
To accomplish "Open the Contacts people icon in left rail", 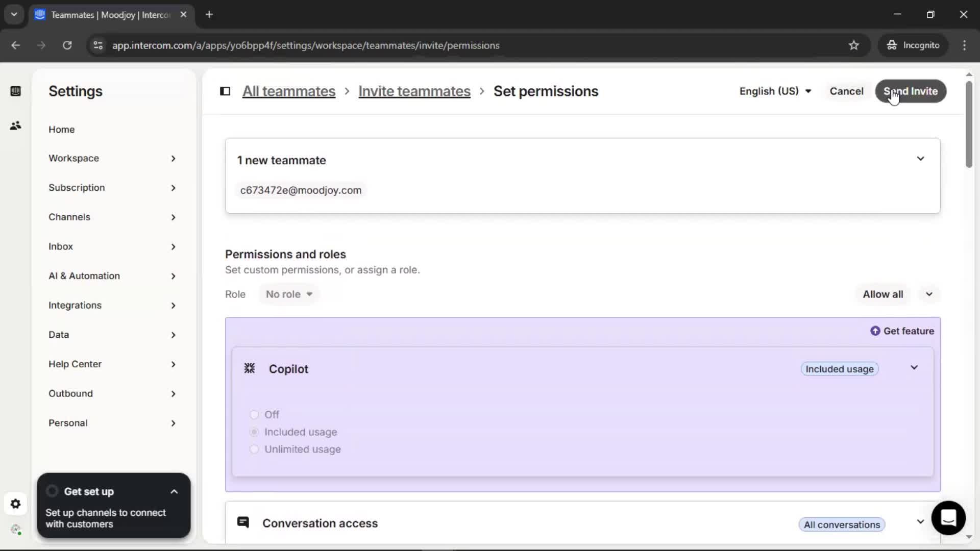I will click(15, 126).
